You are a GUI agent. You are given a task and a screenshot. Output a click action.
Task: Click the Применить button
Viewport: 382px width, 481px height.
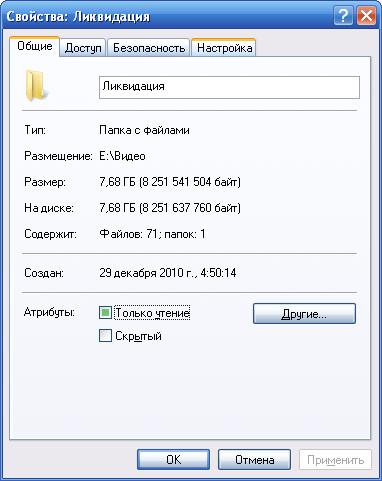coord(335,460)
